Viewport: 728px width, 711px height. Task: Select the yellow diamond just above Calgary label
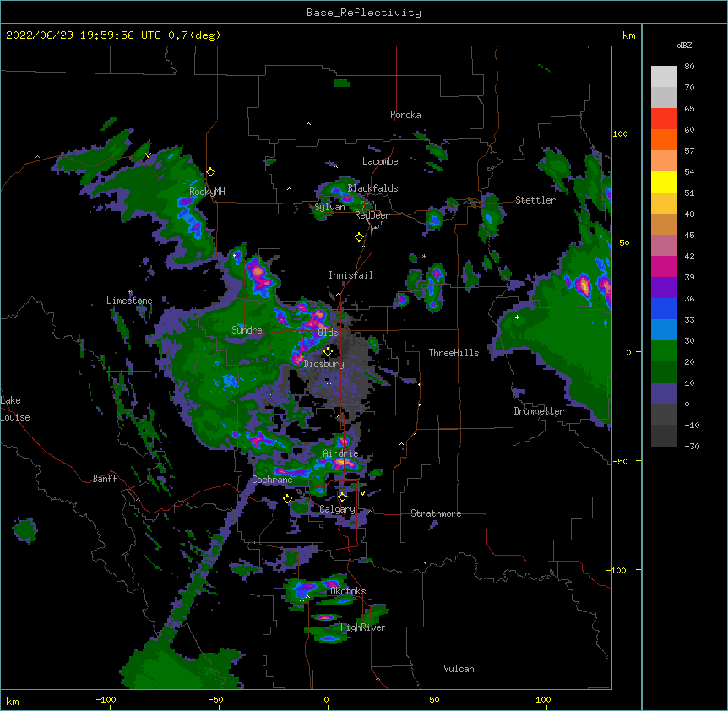click(342, 497)
